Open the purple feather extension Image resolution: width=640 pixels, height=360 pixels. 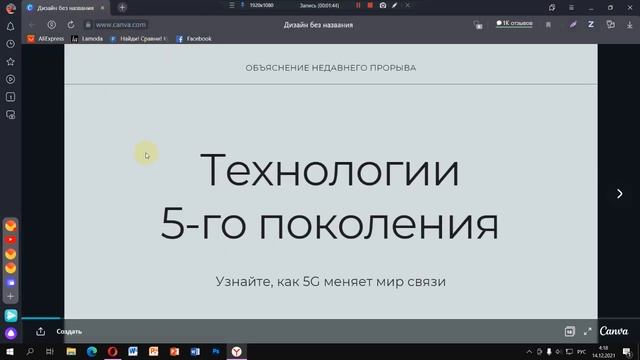(573, 24)
